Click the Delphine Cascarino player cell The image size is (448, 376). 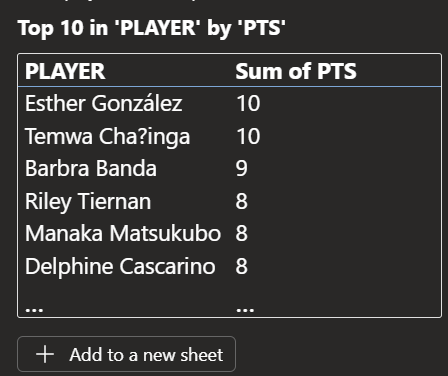click(120, 266)
